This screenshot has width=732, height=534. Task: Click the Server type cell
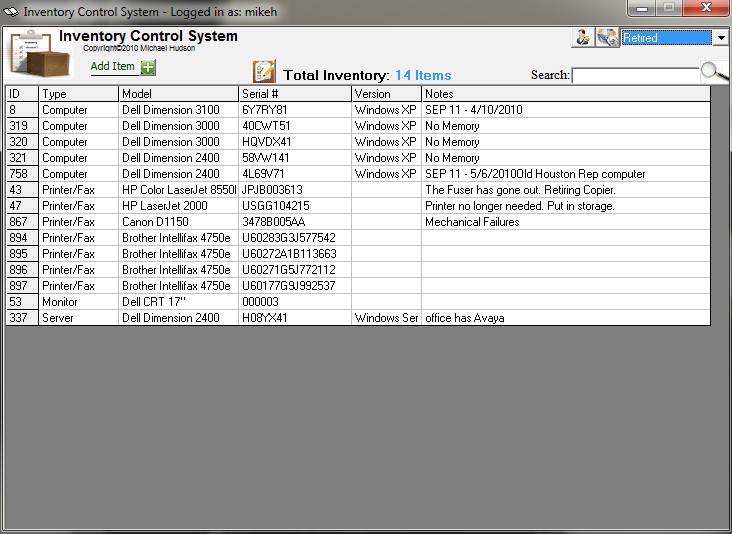78,317
